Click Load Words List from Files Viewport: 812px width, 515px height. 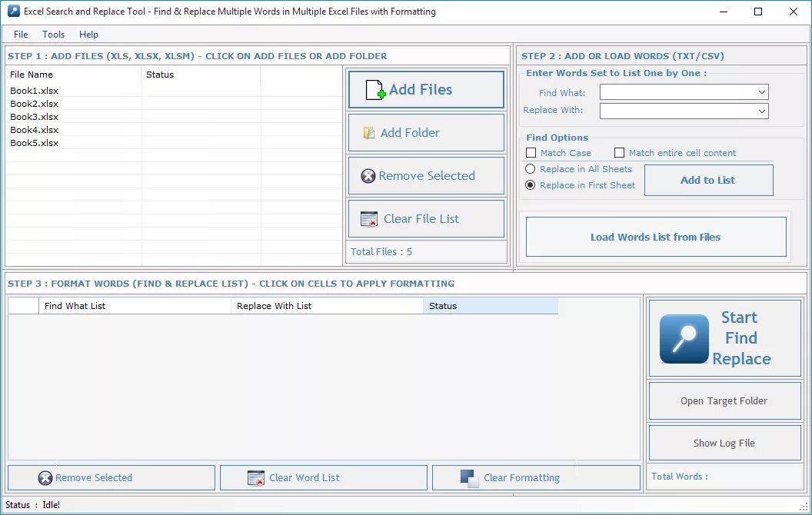[656, 237]
